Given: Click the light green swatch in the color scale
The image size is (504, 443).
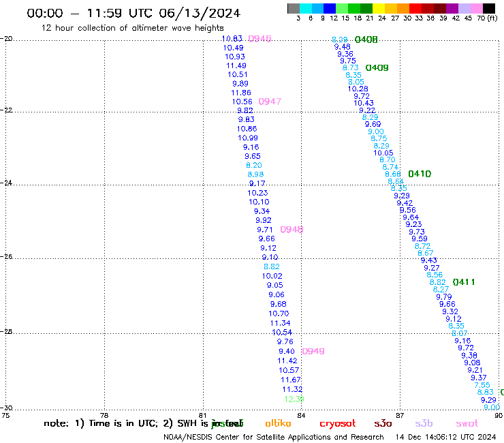Looking at the screenshot, I should [x=342, y=8].
